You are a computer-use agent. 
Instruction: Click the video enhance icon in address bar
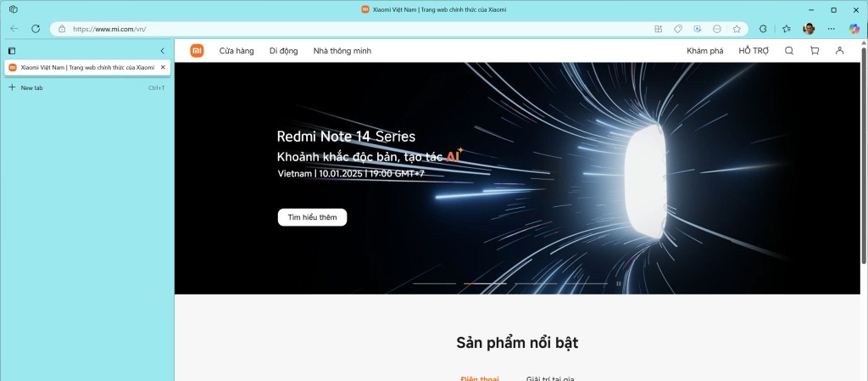[698, 29]
